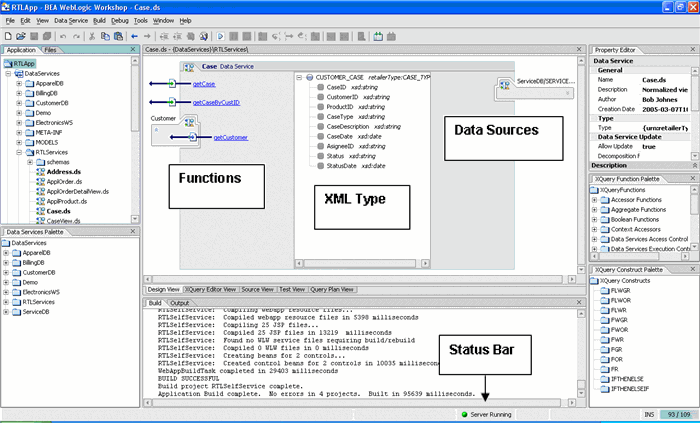Click the Forward arrow toolbar icon
700x423 pixels.
click(147, 37)
